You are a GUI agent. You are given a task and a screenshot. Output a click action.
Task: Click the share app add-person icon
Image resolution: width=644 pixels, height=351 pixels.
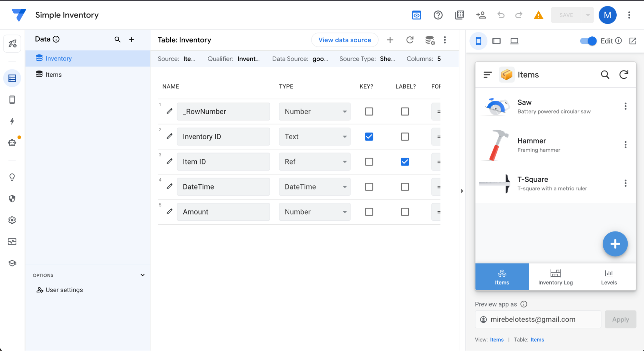coord(481,15)
